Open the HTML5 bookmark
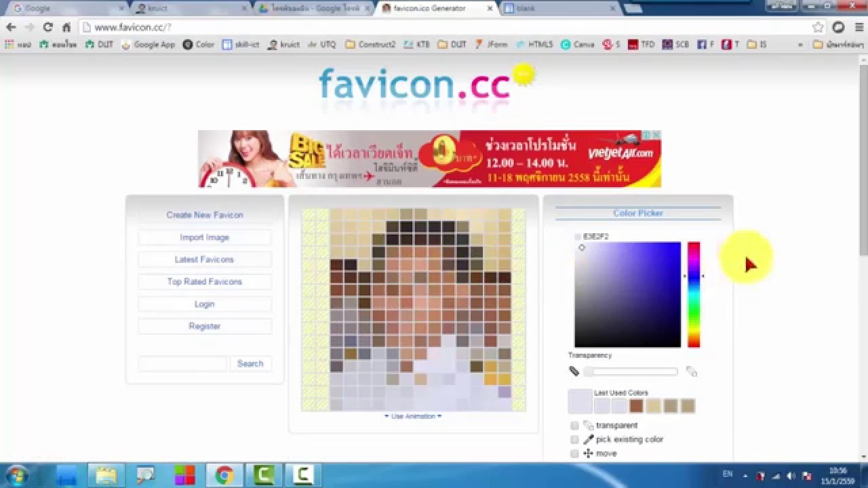Viewport: 868px width, 488px height. pos(534,45)
